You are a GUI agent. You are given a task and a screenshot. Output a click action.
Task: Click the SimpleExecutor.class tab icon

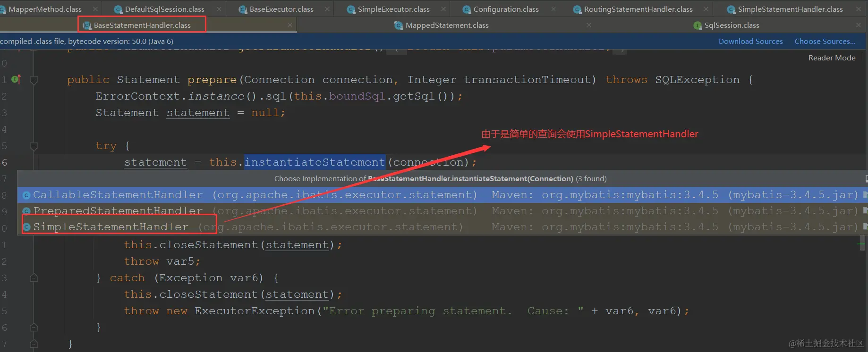tap(351, 9)
